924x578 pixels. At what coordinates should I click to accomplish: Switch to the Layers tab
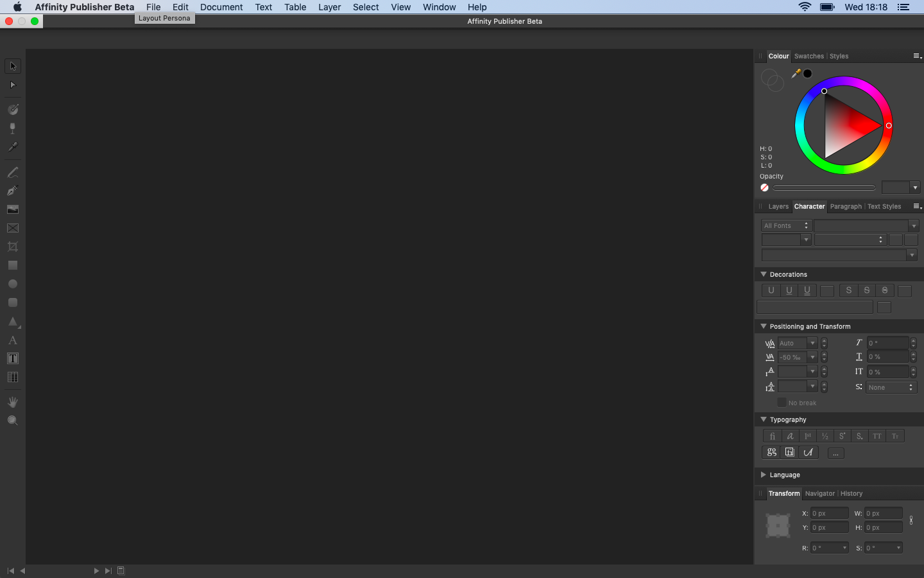(x=778, y=206)
